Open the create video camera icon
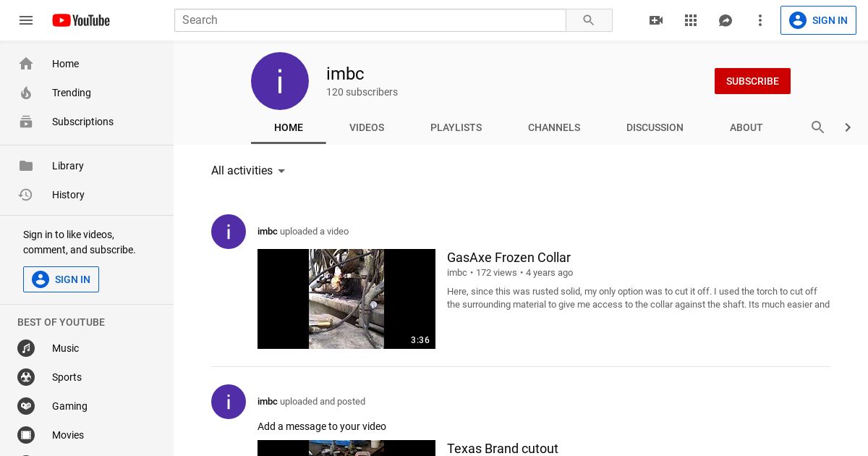This screenshot has height=456, width=868. [656, 20]
